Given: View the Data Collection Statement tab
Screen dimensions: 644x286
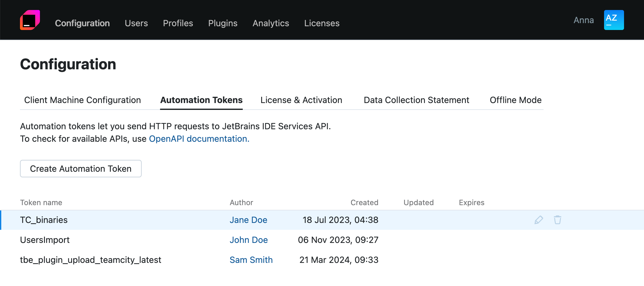Looking at the screenshot, I should pyautogui.click(x=416, y=100).
